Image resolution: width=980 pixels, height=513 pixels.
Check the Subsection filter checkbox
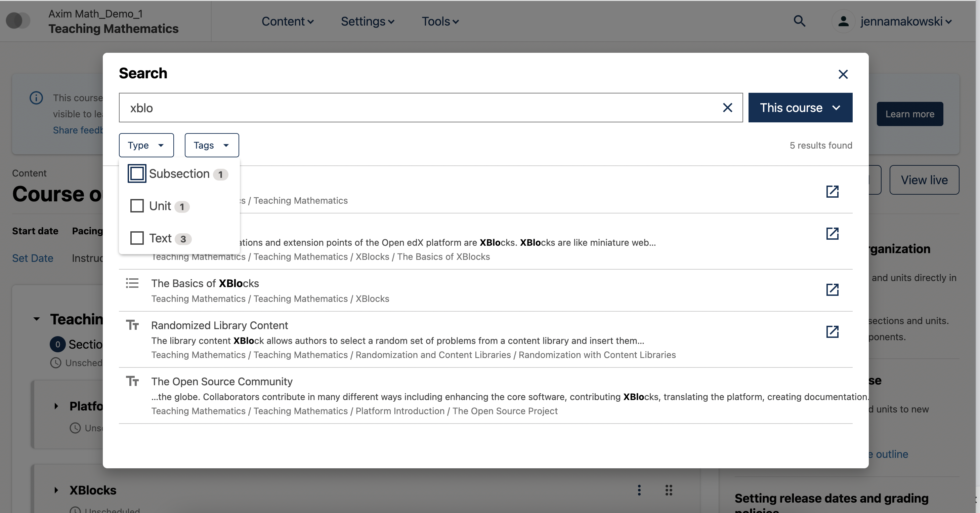pyautogui.click(x=137, y=173)
